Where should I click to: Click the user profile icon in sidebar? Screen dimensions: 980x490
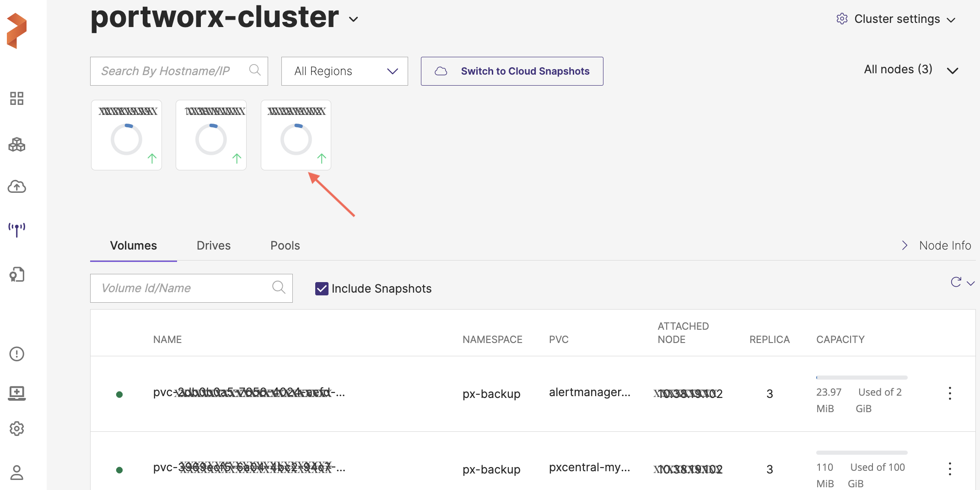coord(17,472)
